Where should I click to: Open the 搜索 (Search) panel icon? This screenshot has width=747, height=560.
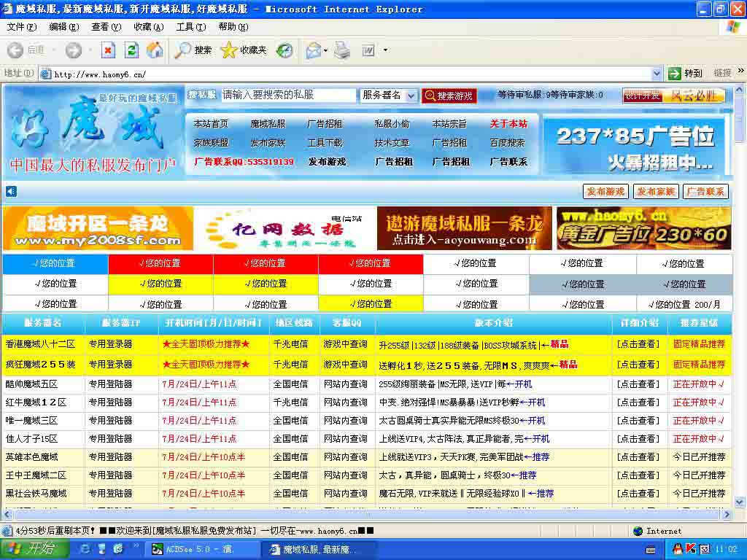click(x=181, y=51)
